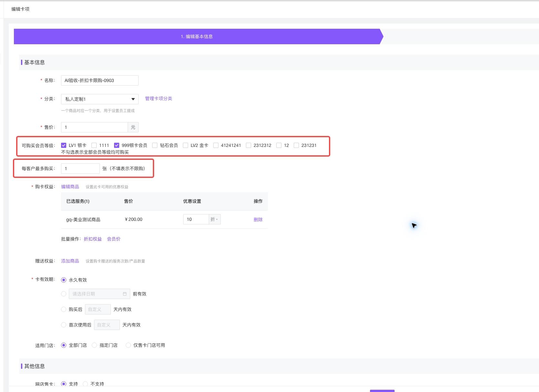Check the 2312312 member level box
Screen dimensions: 539x392
248,145
